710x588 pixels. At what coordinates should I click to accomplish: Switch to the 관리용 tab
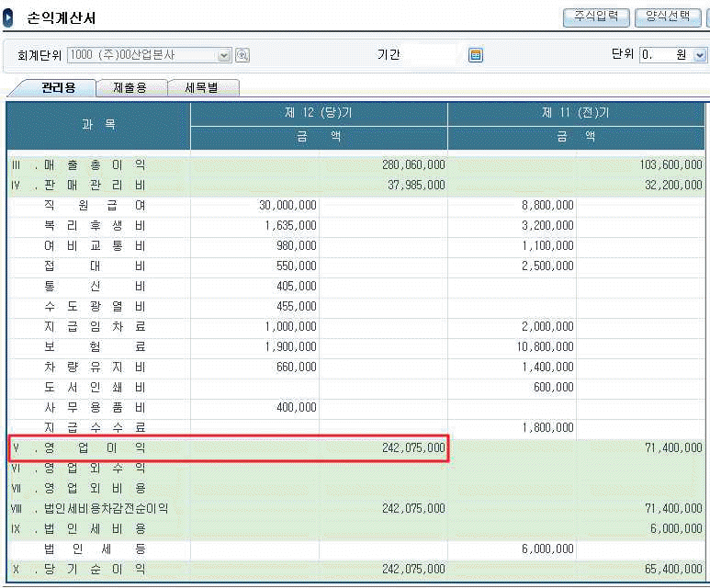coord(56,88)
